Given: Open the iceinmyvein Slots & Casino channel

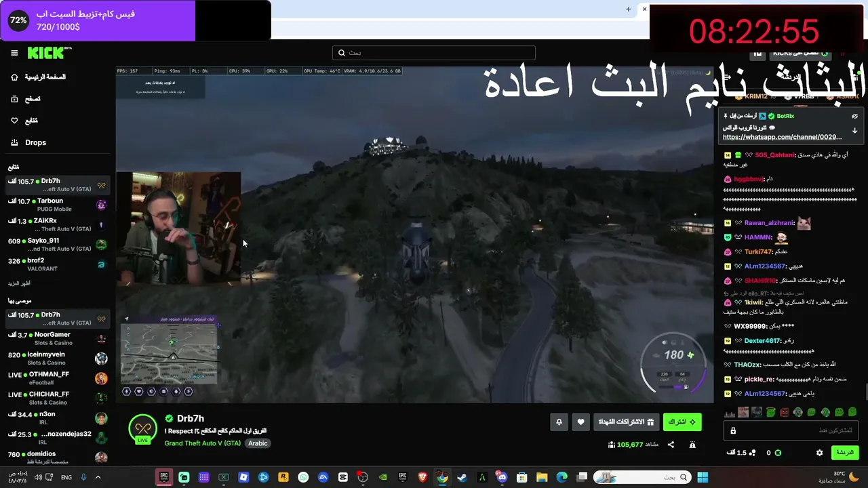Looking at the screenshot, I should 58,359.
